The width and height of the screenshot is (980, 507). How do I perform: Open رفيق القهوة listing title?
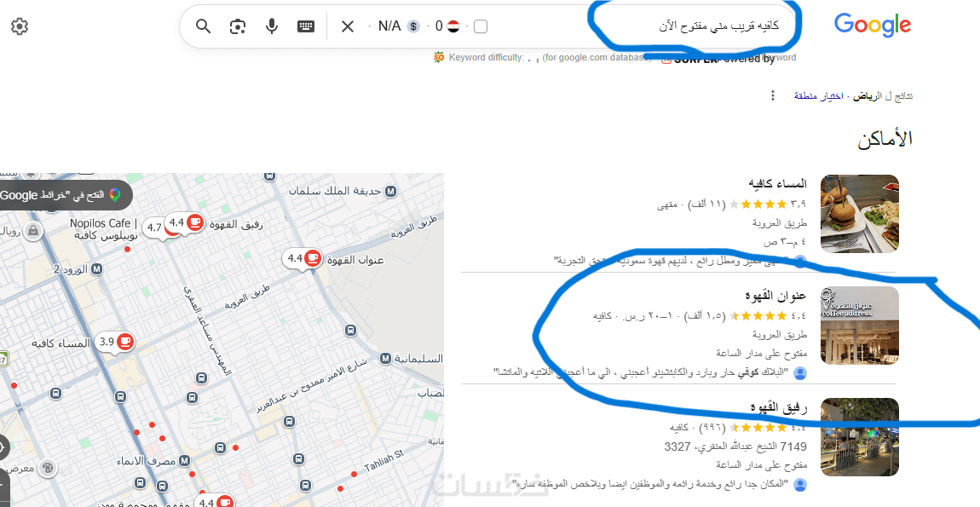coord(779,407)
